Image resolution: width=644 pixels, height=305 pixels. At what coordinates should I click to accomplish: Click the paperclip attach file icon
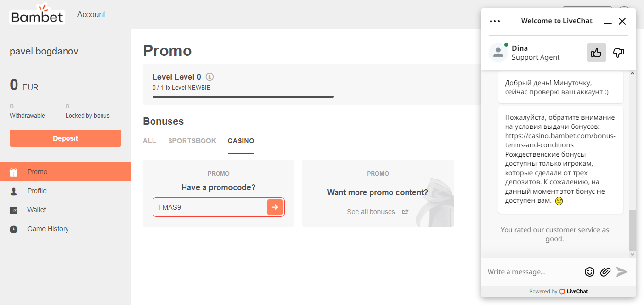coord(605,272)
